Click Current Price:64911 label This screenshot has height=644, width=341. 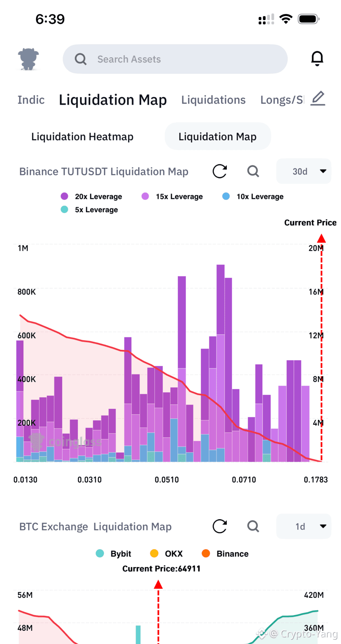(162, 569)
